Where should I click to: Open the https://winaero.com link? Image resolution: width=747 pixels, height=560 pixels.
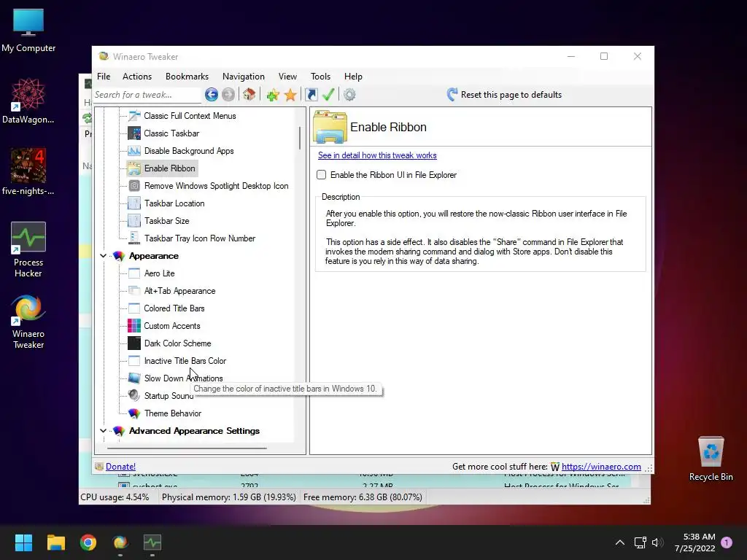(601, 467)
